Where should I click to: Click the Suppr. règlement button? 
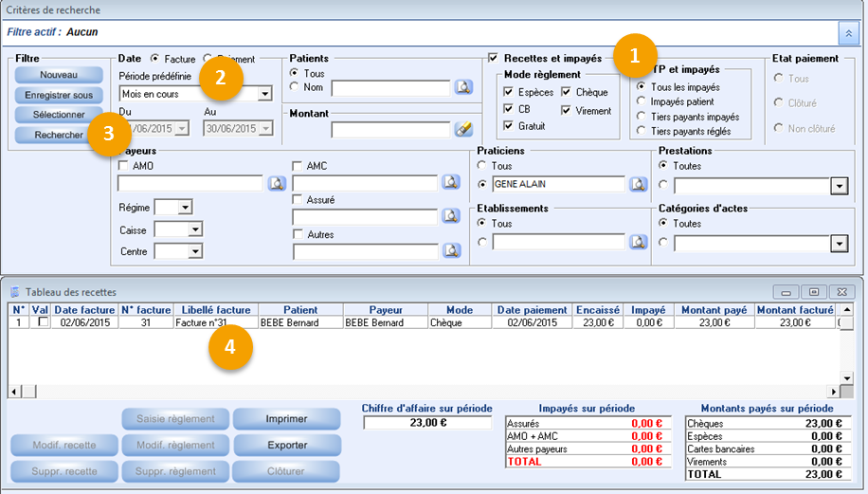pos(175,471)
